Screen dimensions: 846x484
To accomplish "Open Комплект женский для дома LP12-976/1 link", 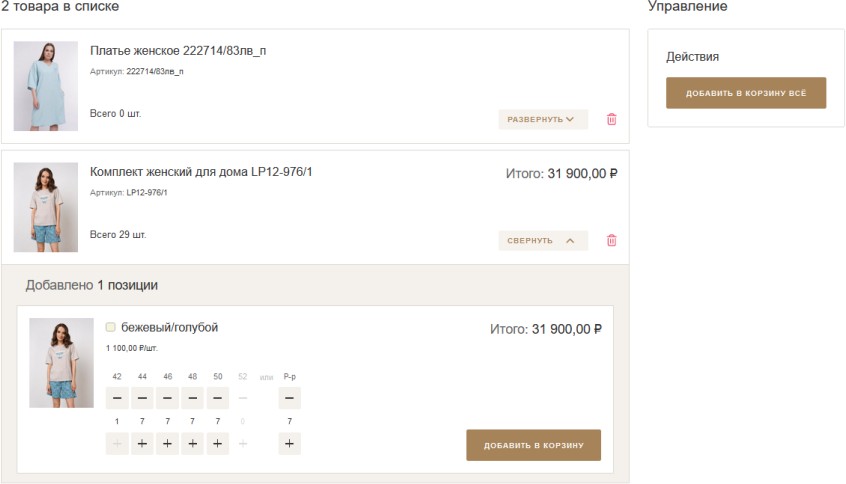I will click(x=201, y=172).
